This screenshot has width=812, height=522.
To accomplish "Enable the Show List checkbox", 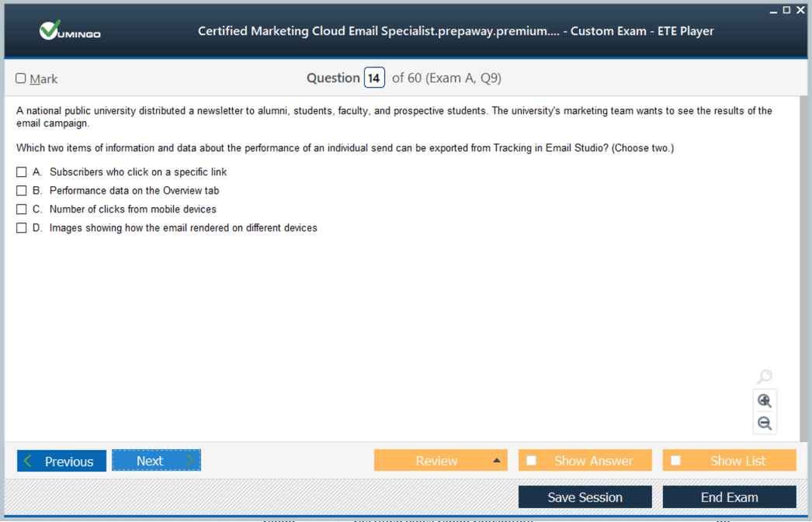I will [676, 461].
